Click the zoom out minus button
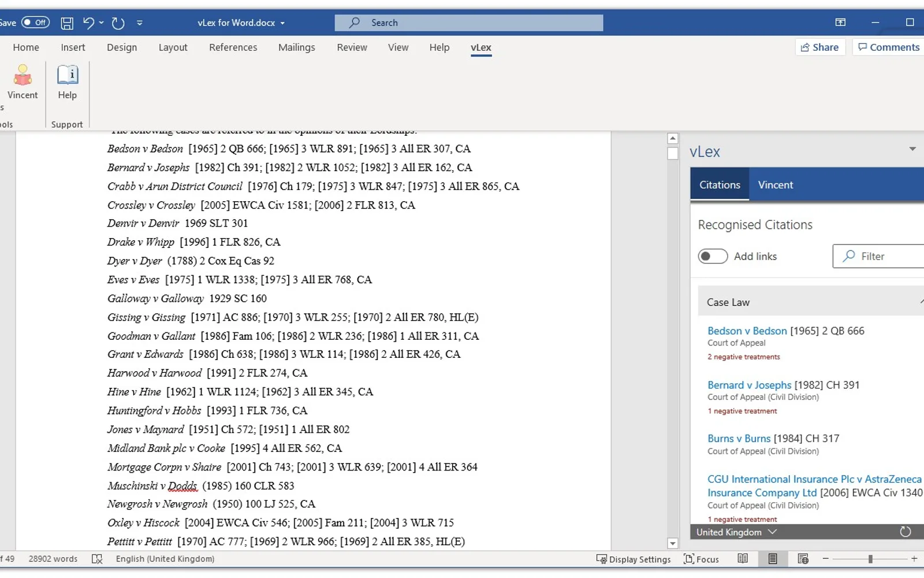 [x=826, y=558]
